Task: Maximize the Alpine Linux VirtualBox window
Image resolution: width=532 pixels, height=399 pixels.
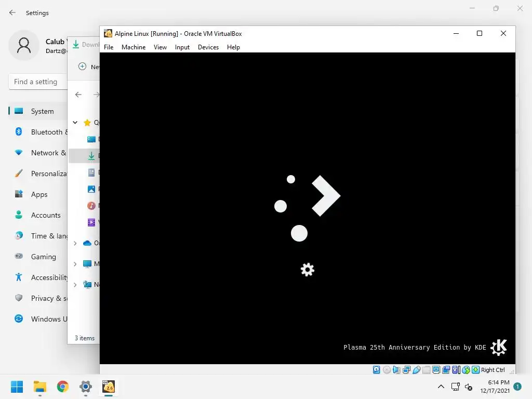Action: tap(480, 33)
